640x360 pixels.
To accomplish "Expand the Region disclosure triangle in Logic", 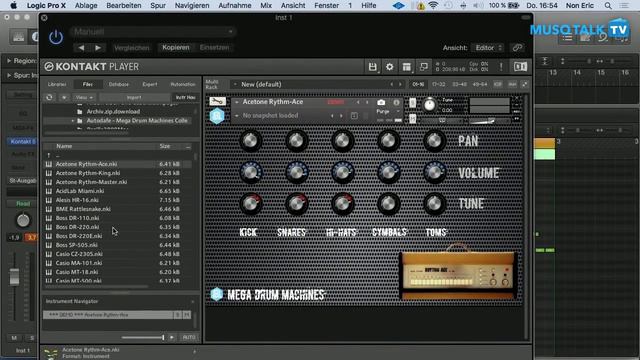I will click(9, 61).
